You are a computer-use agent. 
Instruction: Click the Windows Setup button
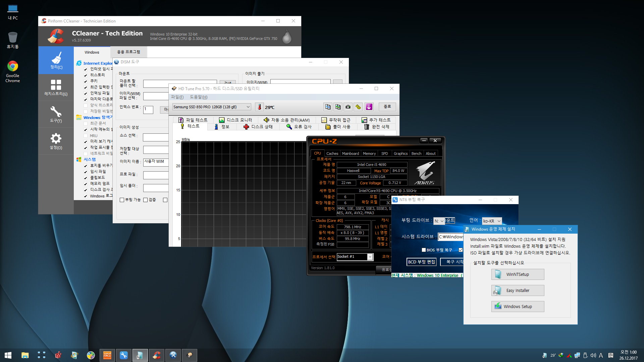(x=518, y=306)
